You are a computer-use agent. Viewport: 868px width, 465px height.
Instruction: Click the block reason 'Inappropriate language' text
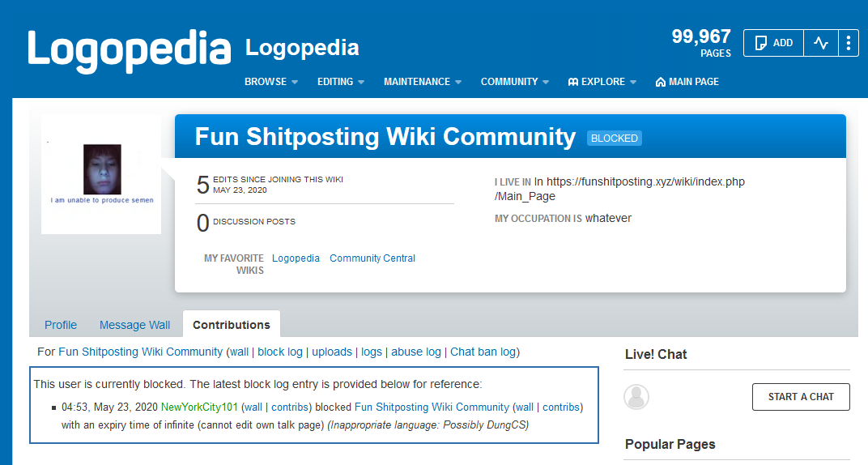pos(428,424)
